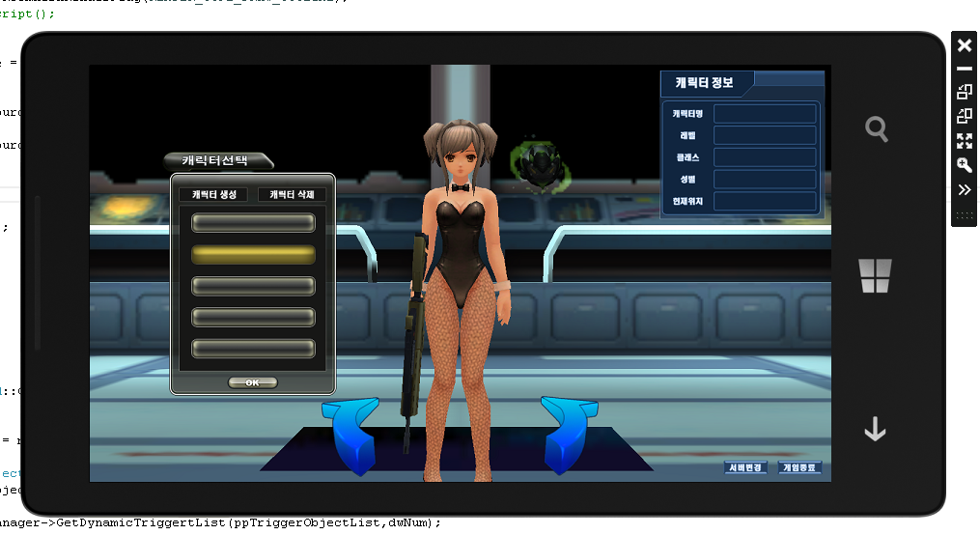Screen dimensions: 980x535
Task: Select the first character slot
Action: pyautogui.click(x=253, y=223)
